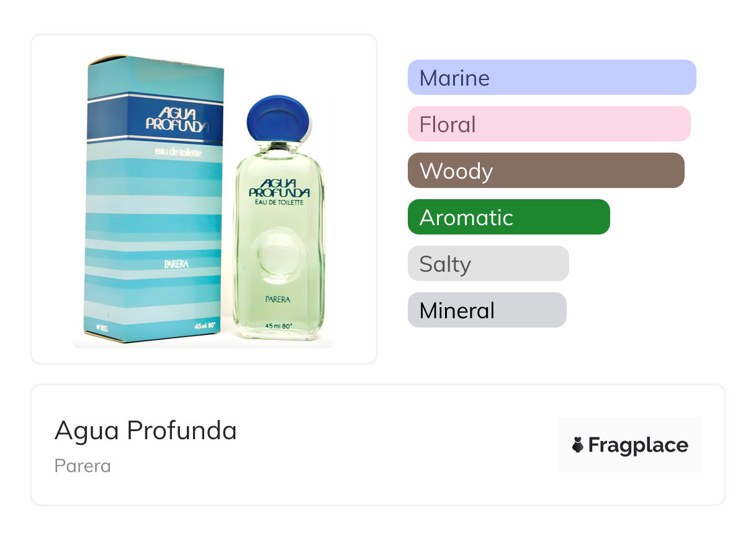Viewport: 756px width, 536px height.
Task: Click Agua Profunda label on glass bottle
Action: pos(279,189)
